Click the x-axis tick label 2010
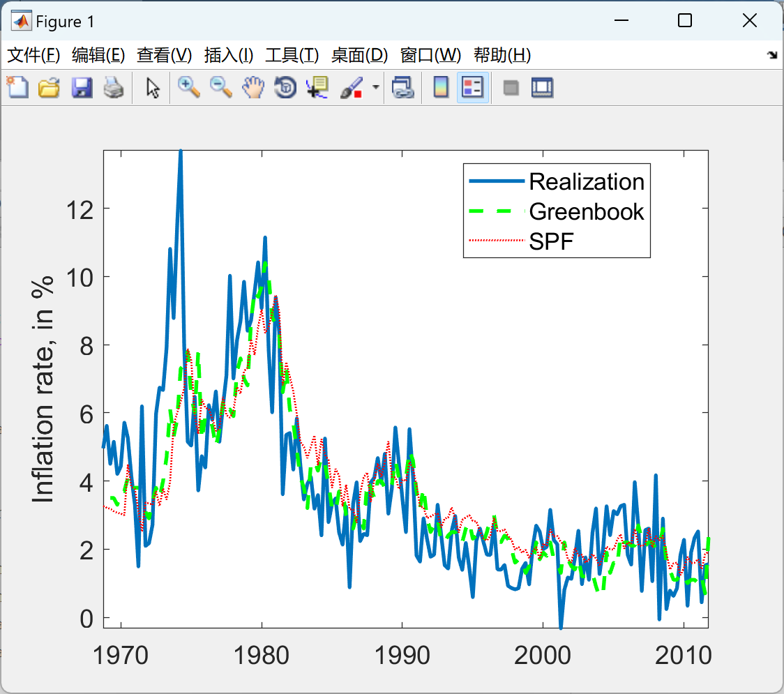The height and width of the screenshot is (694, 784). tap(684, 656)
